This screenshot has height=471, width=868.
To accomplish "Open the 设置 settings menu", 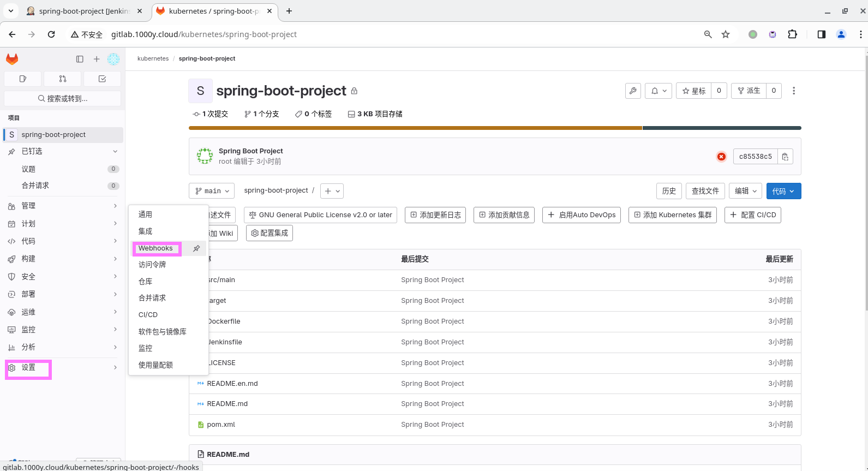I will point(63,368).
